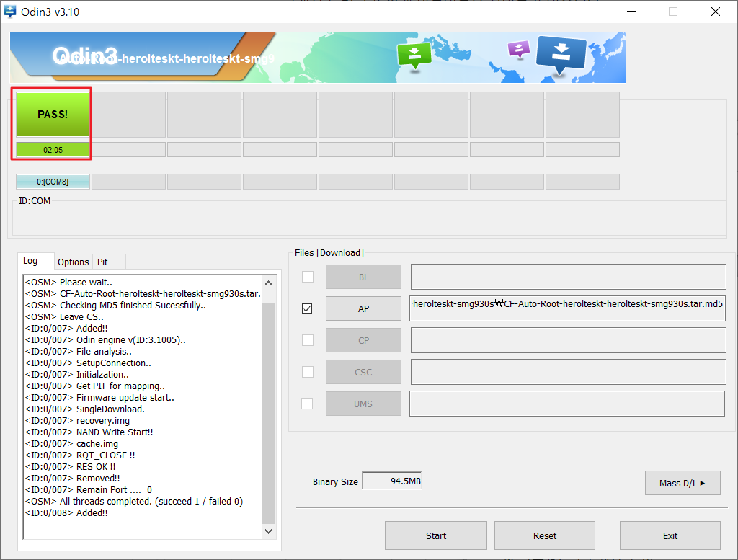Image resolution: width=738 pixels, height=560 pixels.
Task: Click the 'cache.img' log line
Action: [71, 444]
